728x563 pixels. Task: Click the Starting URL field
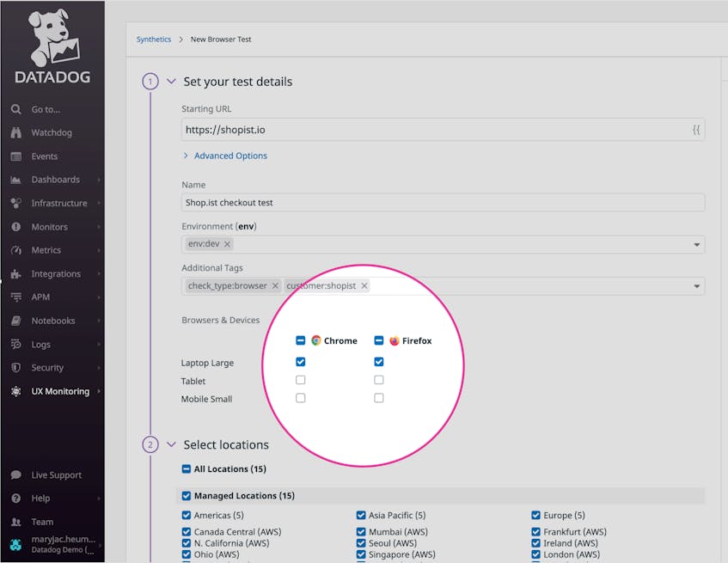pyautogui.click(x=444, y=130)
